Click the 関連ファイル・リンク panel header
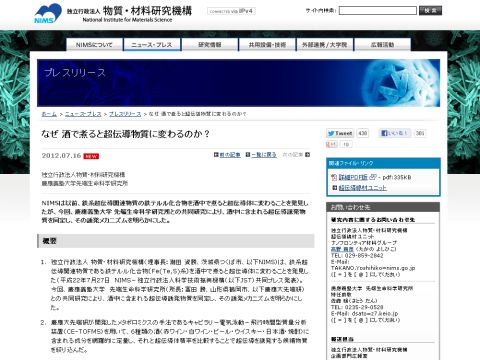This screenshot has height=360, width=480. coord(383,163)
